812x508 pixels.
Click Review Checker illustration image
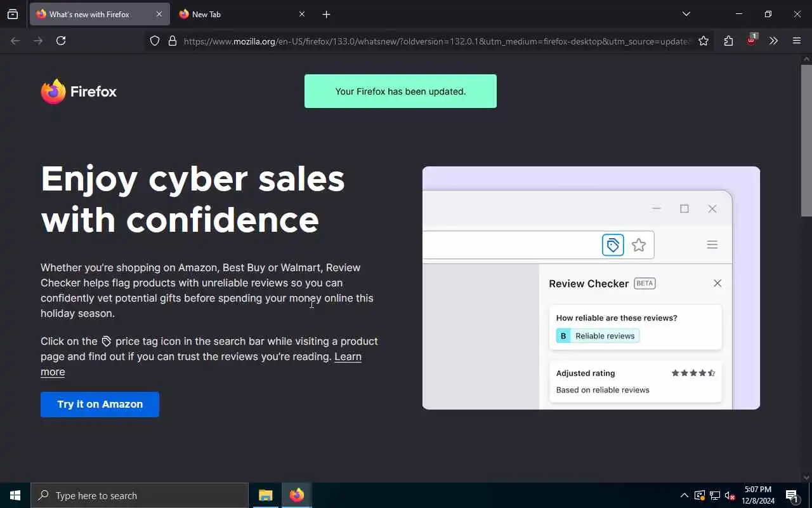click(591, 288)
